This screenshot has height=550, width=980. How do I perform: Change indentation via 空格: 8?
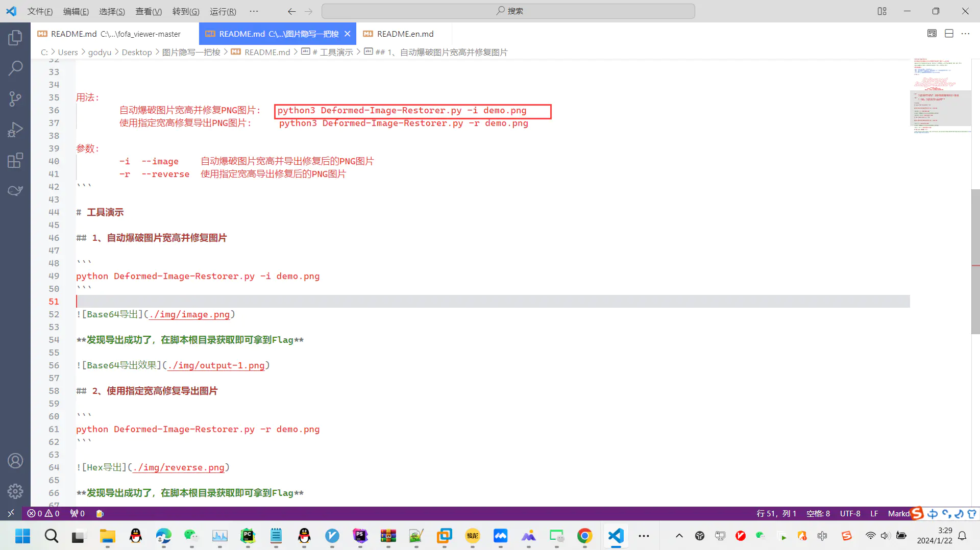[818, 513]
